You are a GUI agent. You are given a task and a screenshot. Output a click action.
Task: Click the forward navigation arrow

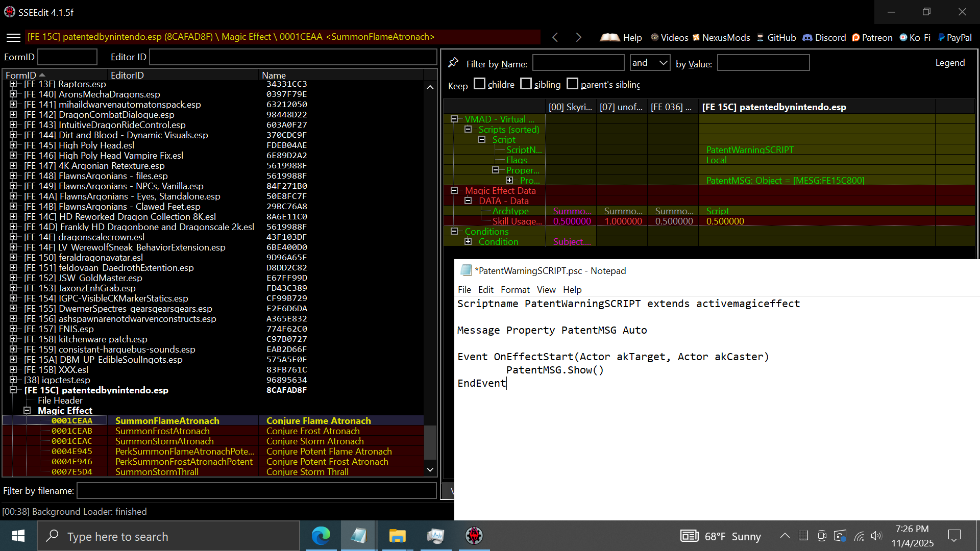[578, 37]
